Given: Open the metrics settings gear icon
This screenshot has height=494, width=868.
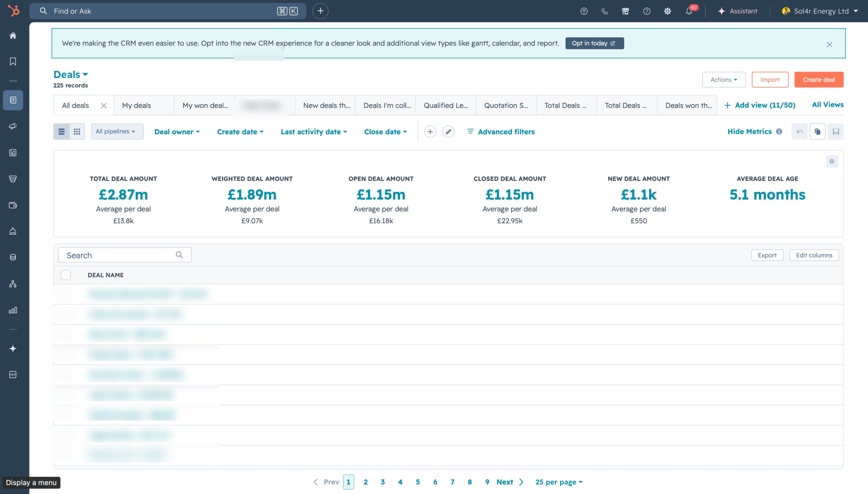Looking at the screenshot, I should click(x=832, y=161).
